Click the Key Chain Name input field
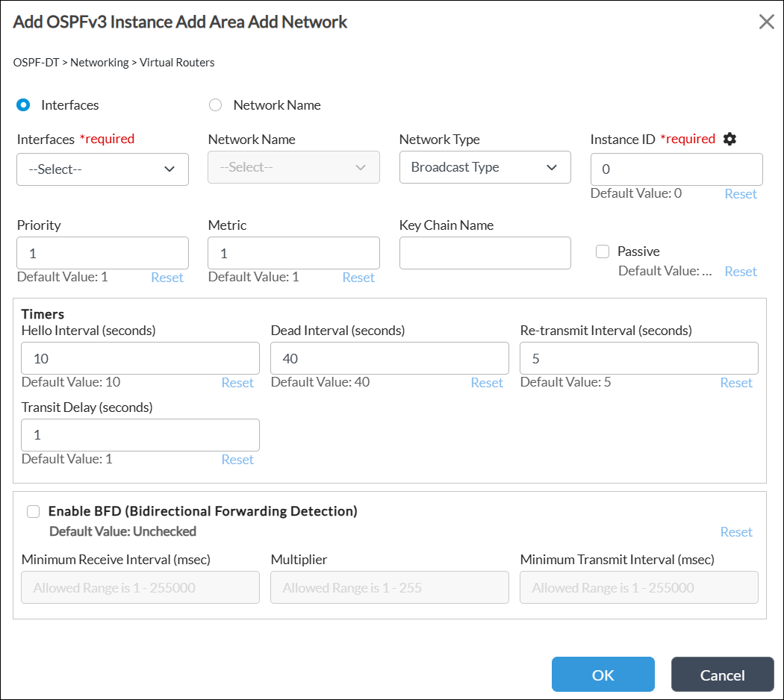 point(485,252)
